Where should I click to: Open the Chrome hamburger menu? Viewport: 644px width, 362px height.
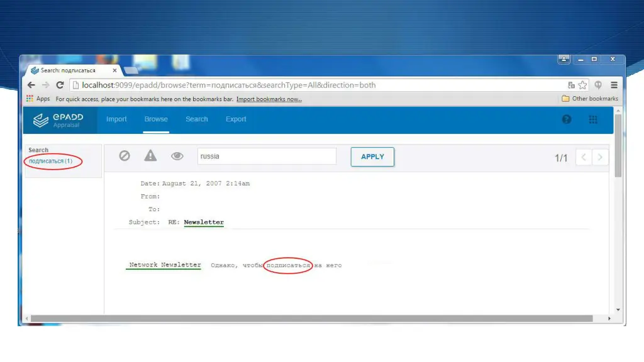coord(614,85)
